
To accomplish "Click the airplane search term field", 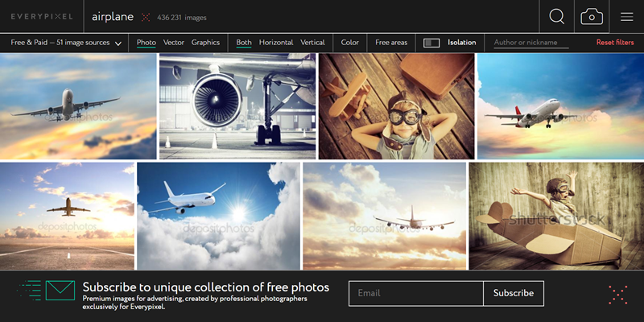I will tap(113, 17).
